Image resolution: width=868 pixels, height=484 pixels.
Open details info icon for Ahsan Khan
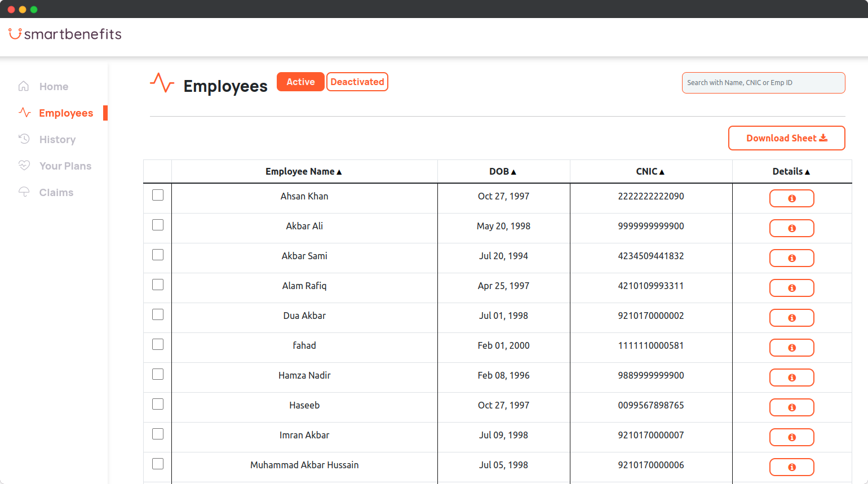tap(792, 198)
